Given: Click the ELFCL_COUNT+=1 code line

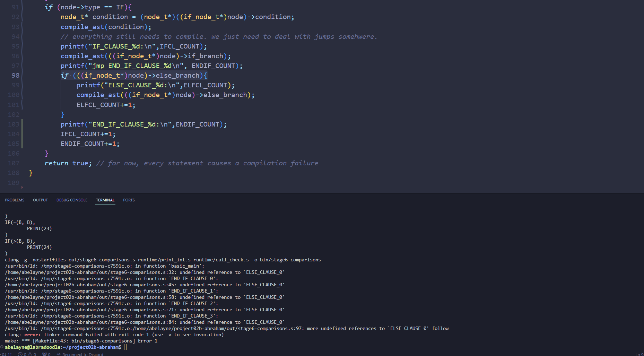Looking at the screenshot, I should pos(106,105).
